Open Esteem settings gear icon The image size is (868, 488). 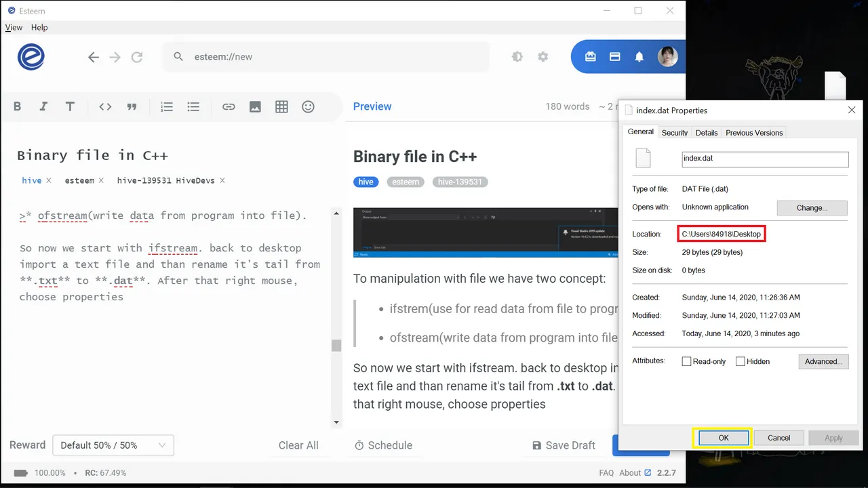click(x=542, y=57)
